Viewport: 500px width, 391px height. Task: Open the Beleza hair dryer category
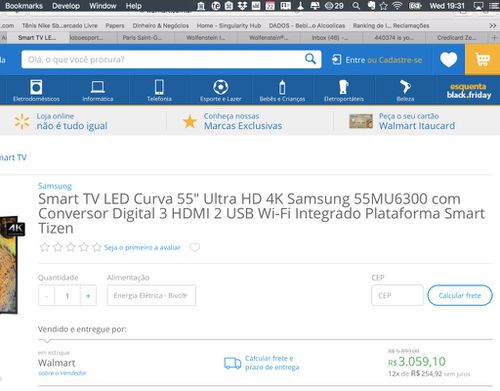(x=405, y=90)
